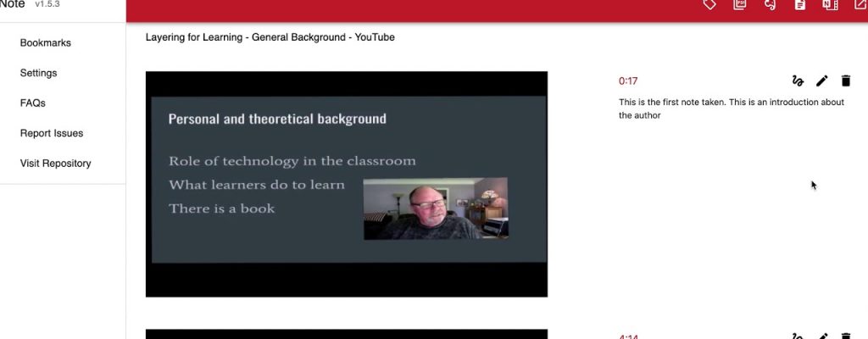Export notes as PDF

click(739, 4)
